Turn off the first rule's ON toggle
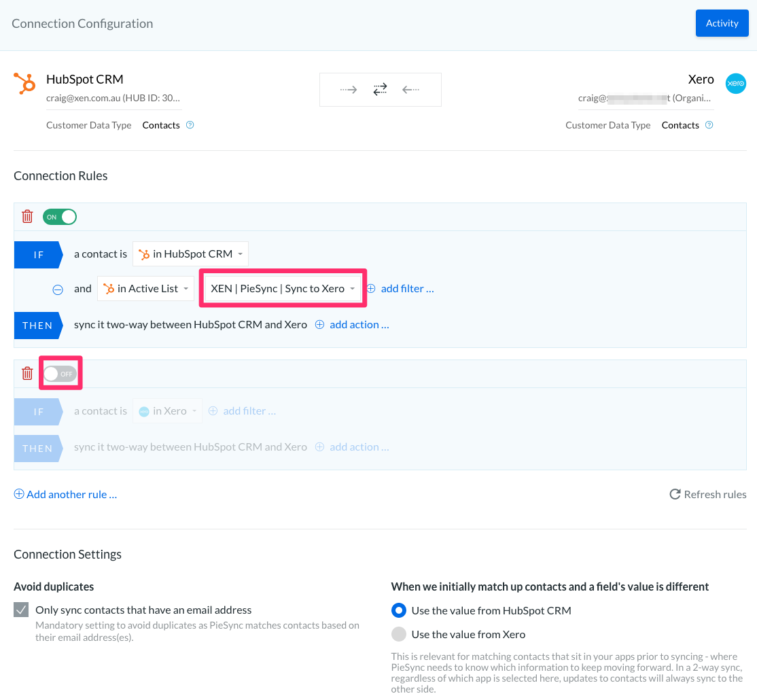 [60, 217]
